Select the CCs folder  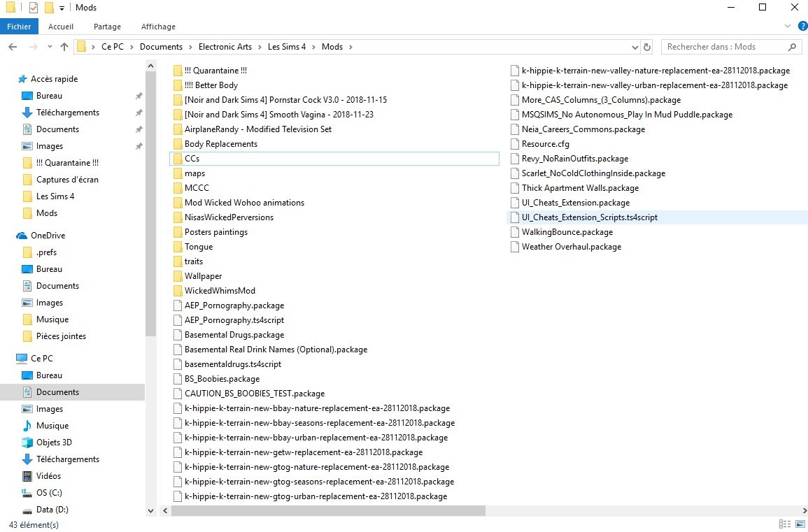click(x=334, y=159)
